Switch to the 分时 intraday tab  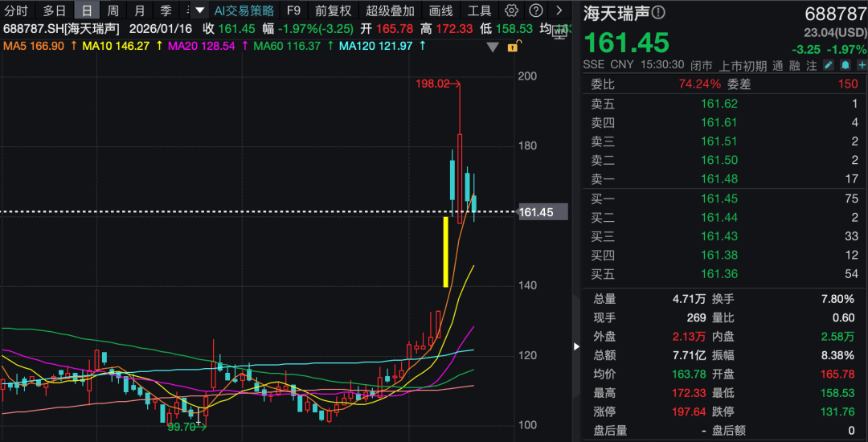(x=15, y=10)
